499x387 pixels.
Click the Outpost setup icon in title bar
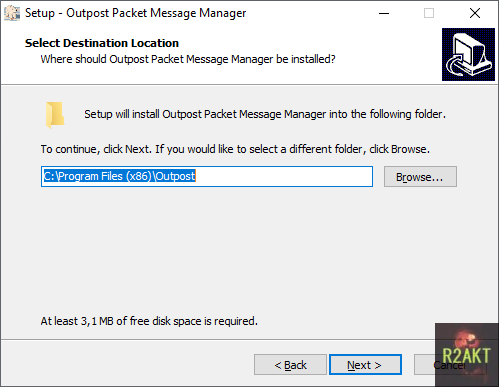coord(12,13)
